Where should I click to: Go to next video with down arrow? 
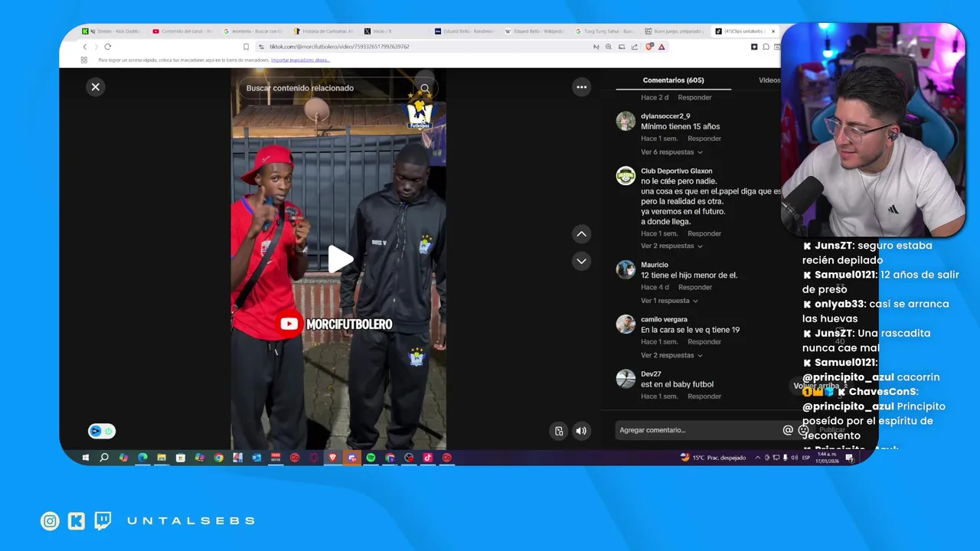(581, 262)
